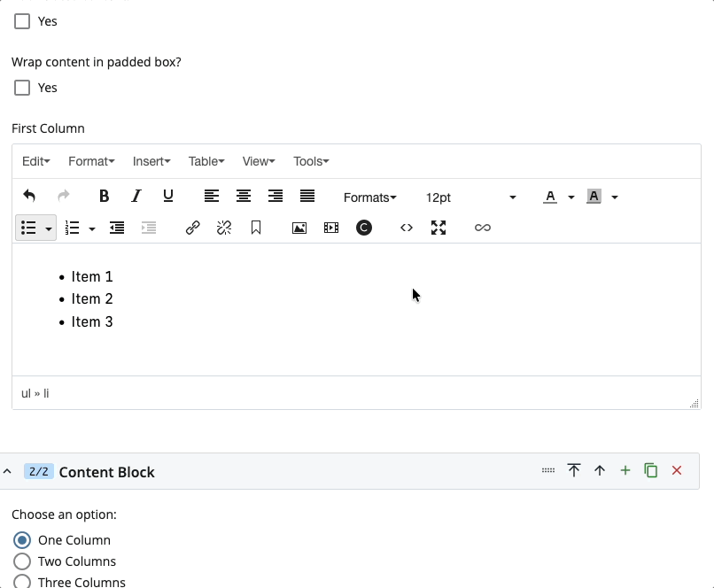Image resolution: width=714 pixels, height=588 pixels.
Task: Select the Two Columns option
Action: pos(22,561)
